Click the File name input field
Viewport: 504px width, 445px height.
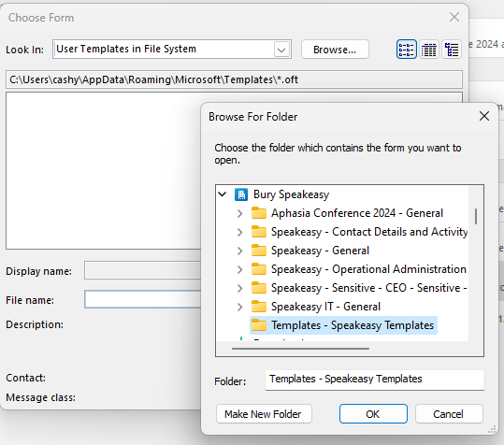click(143, 299)
